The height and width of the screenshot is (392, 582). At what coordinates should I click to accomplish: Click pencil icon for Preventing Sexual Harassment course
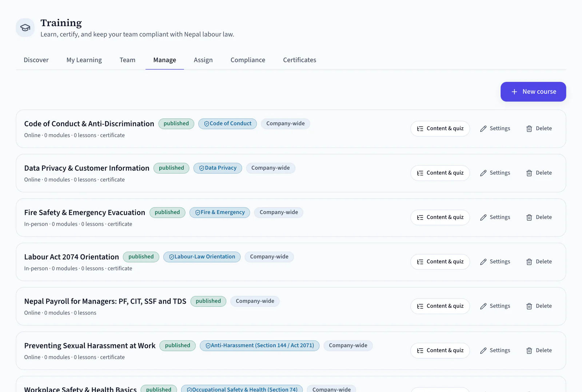483,351
